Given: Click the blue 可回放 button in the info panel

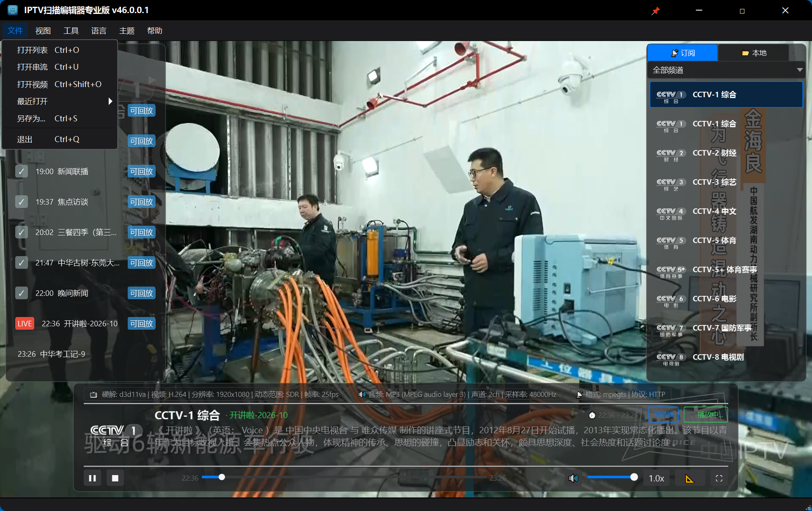Looking at the screenshot, I should [663, 415].
